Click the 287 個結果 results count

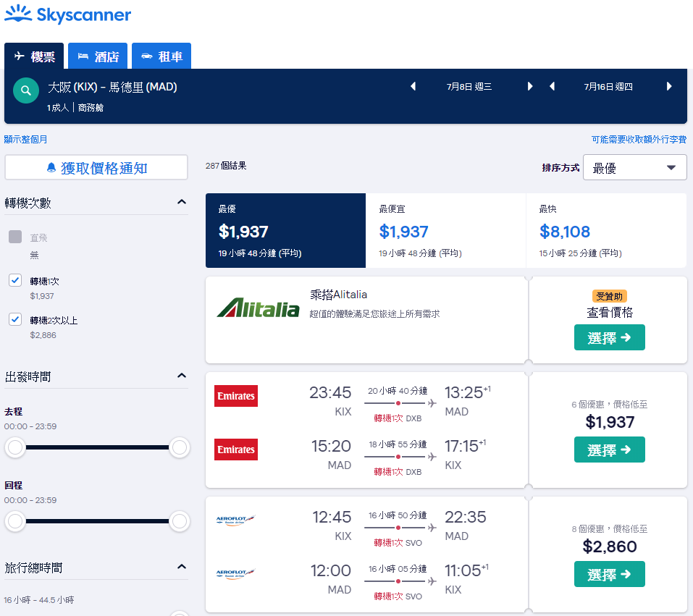[x=226, y=166]
